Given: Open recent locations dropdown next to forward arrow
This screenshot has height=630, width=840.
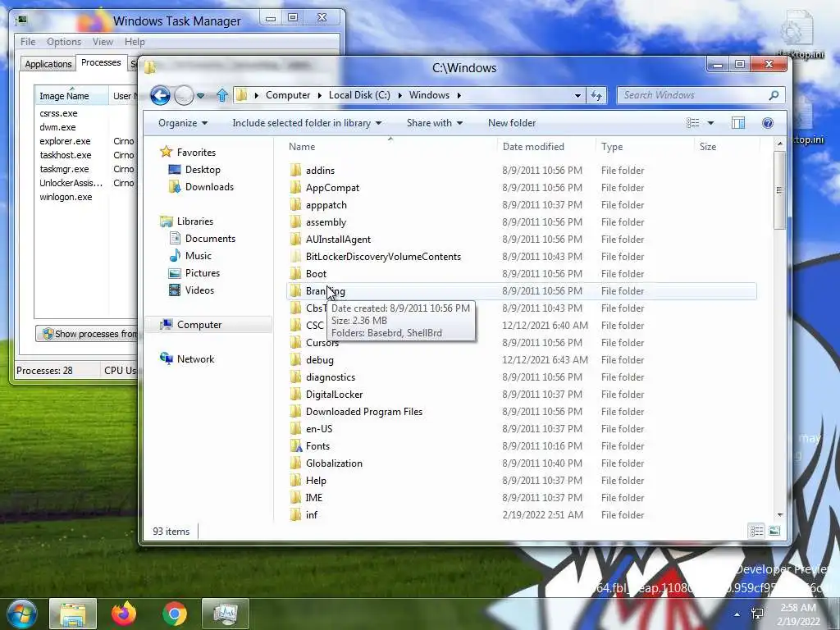Looking at the screenshot, I should coord(200,96).
